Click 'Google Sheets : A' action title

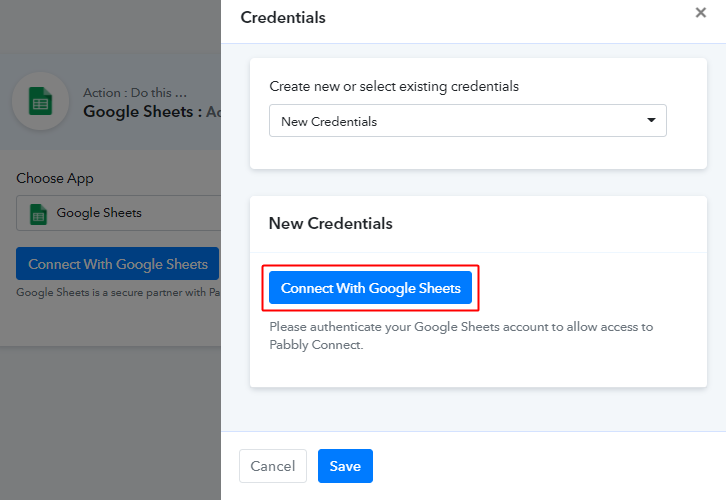152,112
